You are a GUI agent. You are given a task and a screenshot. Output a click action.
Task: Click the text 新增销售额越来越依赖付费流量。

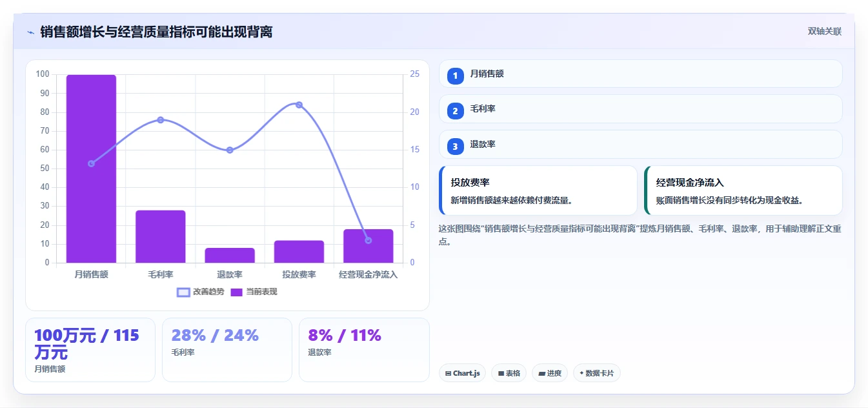click(512, 200)
